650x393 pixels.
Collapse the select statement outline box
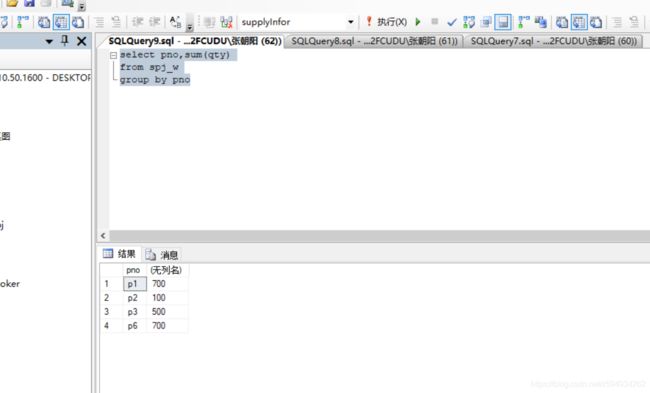(x=114, y=55)
